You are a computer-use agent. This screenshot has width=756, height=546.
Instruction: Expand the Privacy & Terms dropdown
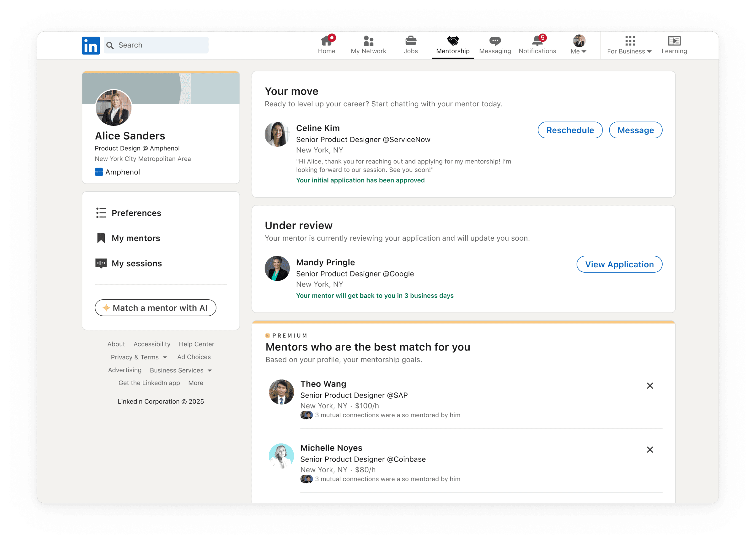point(165,357)
